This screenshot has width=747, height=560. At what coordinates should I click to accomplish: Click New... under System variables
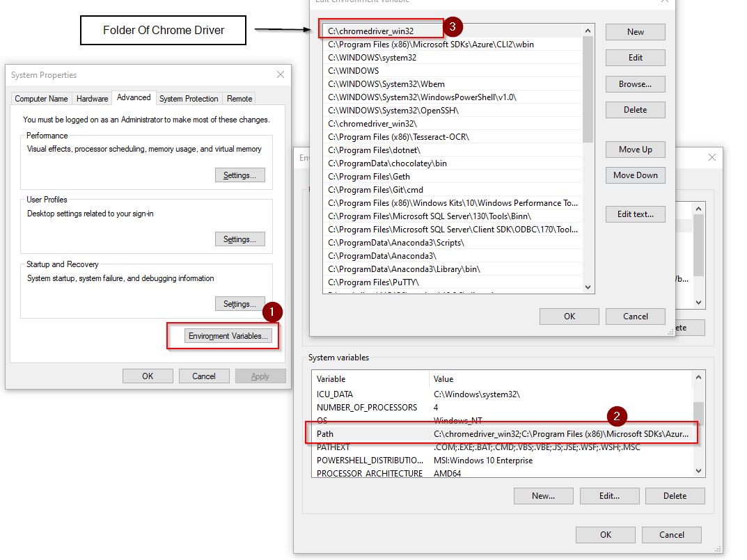[x=544, y=496]
